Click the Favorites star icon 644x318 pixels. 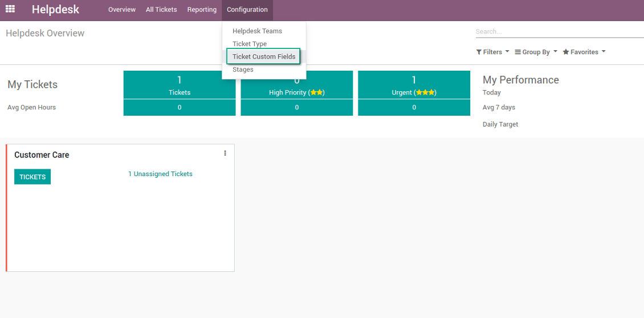pyautogui.click(x=565, y=52)
